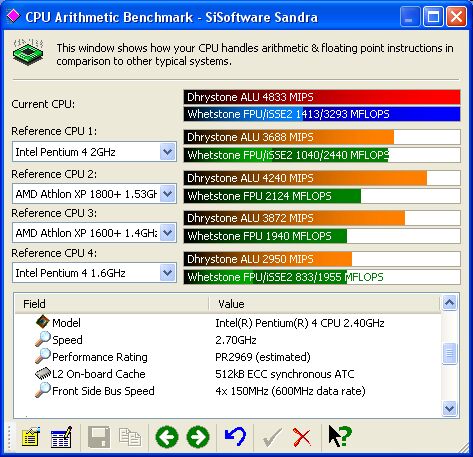Open the AMD Athlon XP 1600+ dropdown
This screenshot has width=473, height=457.
tap(168, 233)
